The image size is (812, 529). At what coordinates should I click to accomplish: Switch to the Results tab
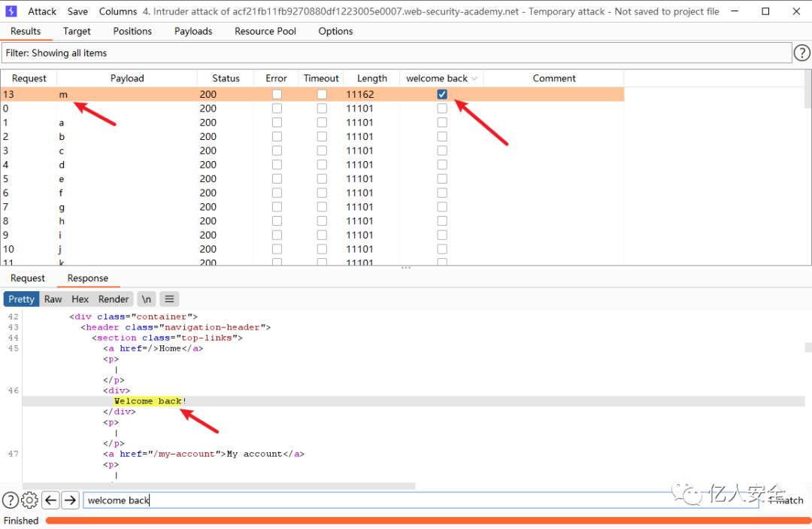pos(26,31)
